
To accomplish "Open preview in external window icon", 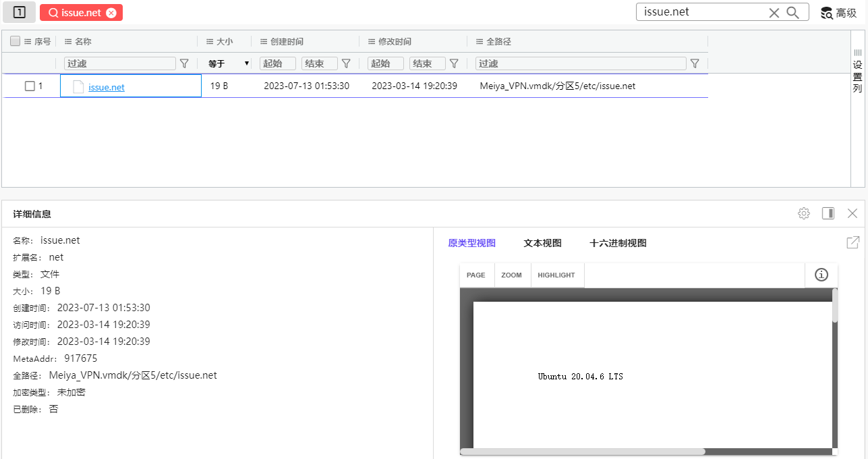I will (853, 242).
